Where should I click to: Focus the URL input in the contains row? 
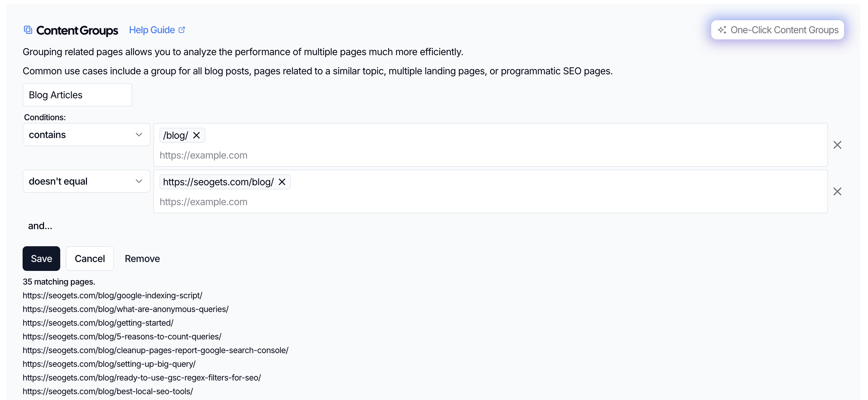click(x=342, y=155)
